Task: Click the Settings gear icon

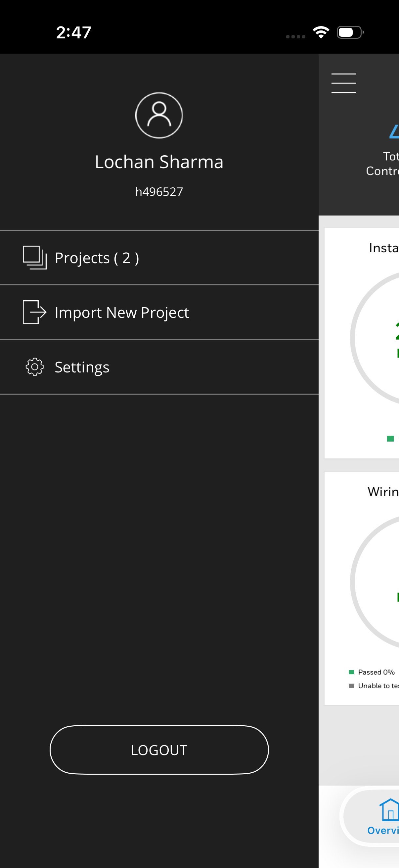Action: (34, 367)
